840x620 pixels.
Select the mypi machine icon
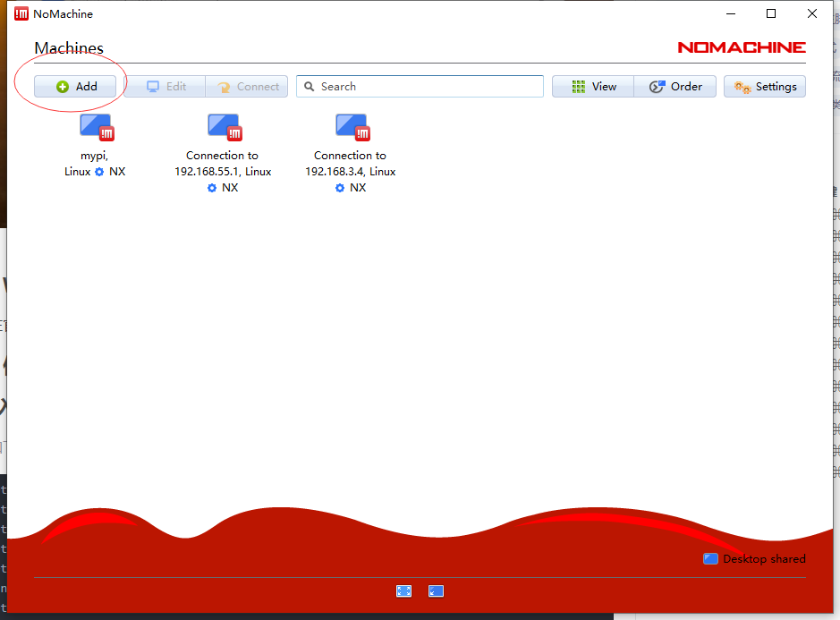97,128
